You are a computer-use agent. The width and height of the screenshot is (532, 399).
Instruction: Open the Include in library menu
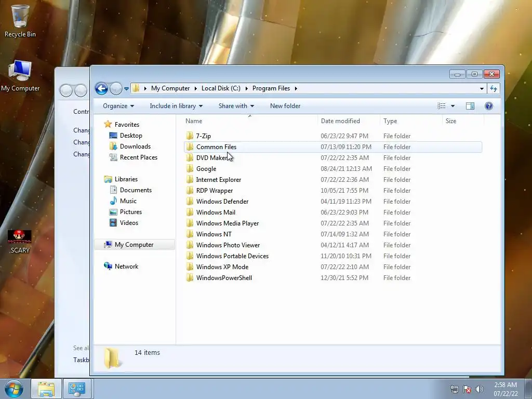point(176,106)
